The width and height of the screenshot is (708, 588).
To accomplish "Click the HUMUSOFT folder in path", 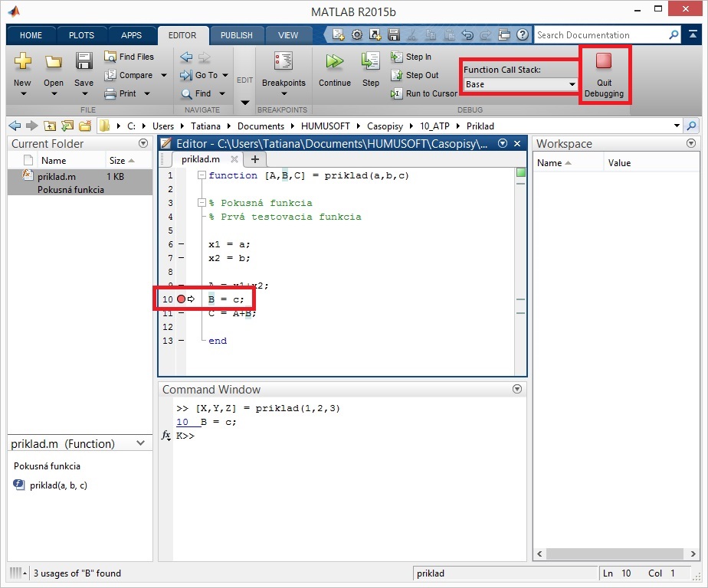I will (x=325, y=126).
